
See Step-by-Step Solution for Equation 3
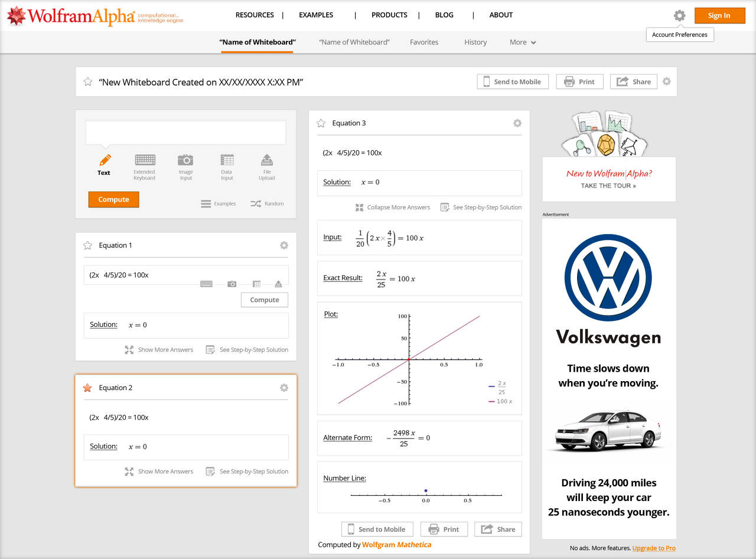coord(481,207)
